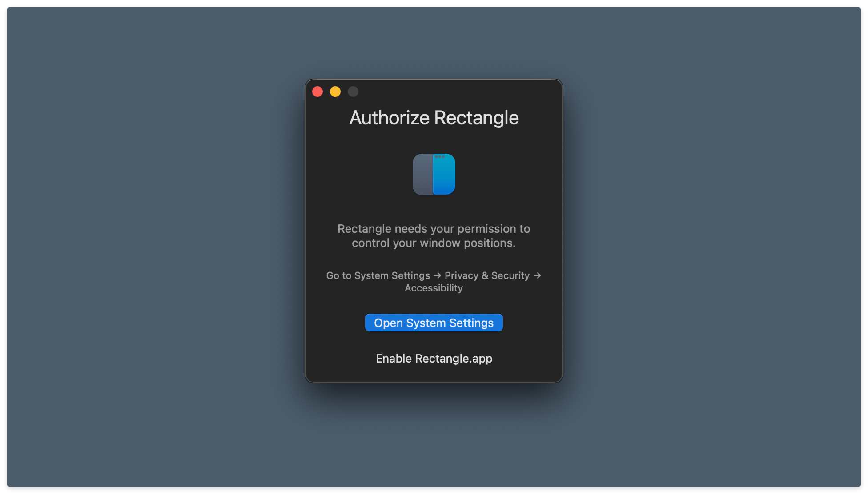
Task: Select the Authorize Rectangle title text
Action: 434,117
